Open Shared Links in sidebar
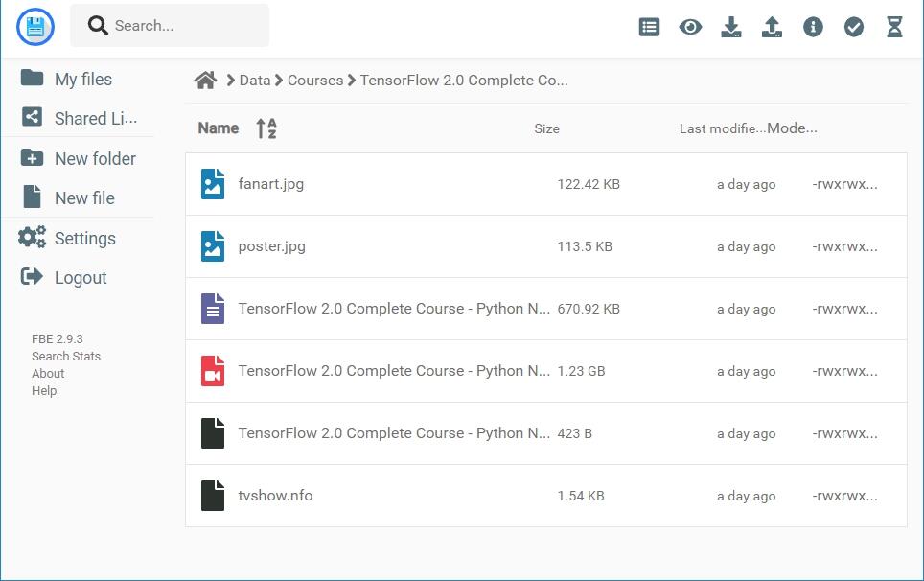The height and width of the screenshot is (581, 924). click(95, 119)
